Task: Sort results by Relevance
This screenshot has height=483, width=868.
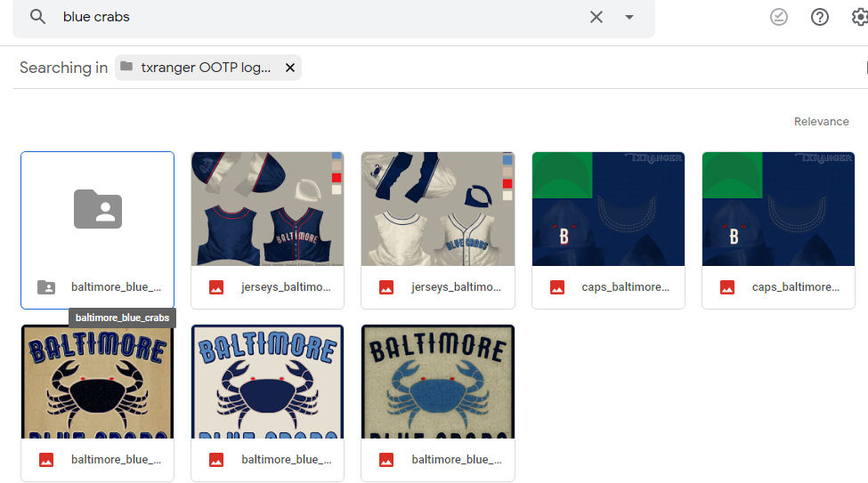Action: pos(821,122)
